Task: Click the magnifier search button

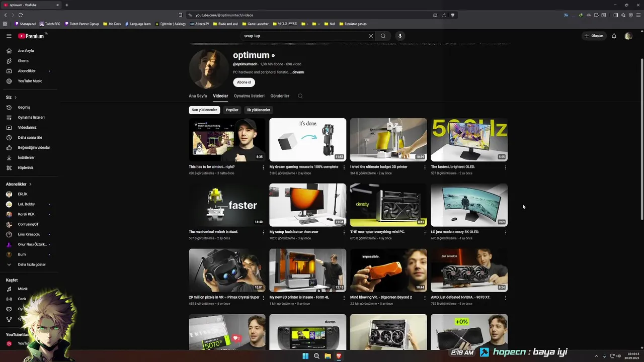Action: [383, 36]
